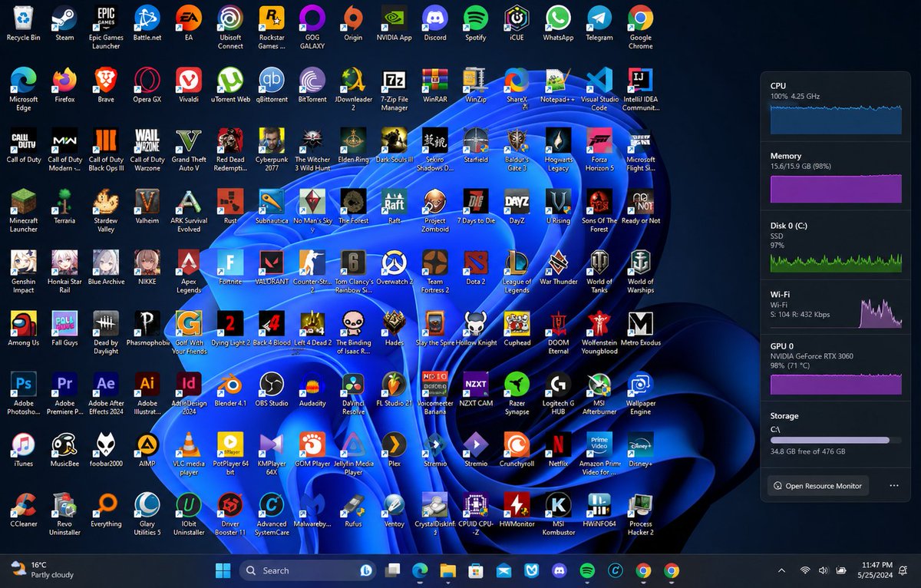Open the Steam desktop shortcut

(64, 23)
